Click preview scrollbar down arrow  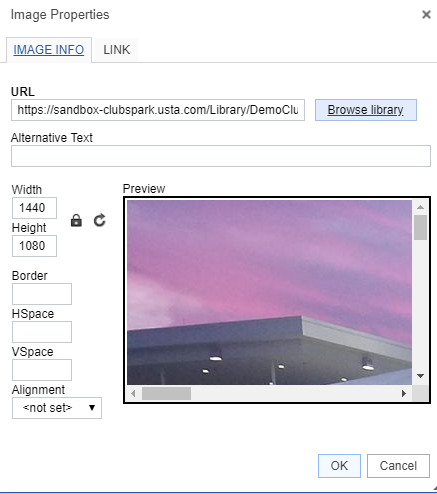coord(420,376)
